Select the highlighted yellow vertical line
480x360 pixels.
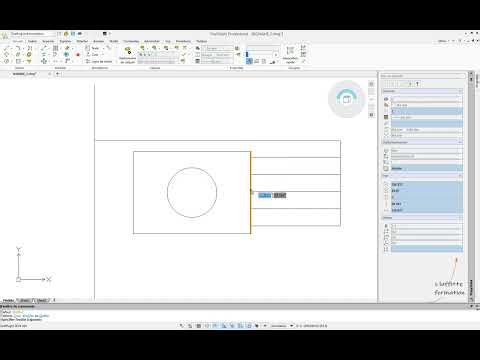coord(251,213)
